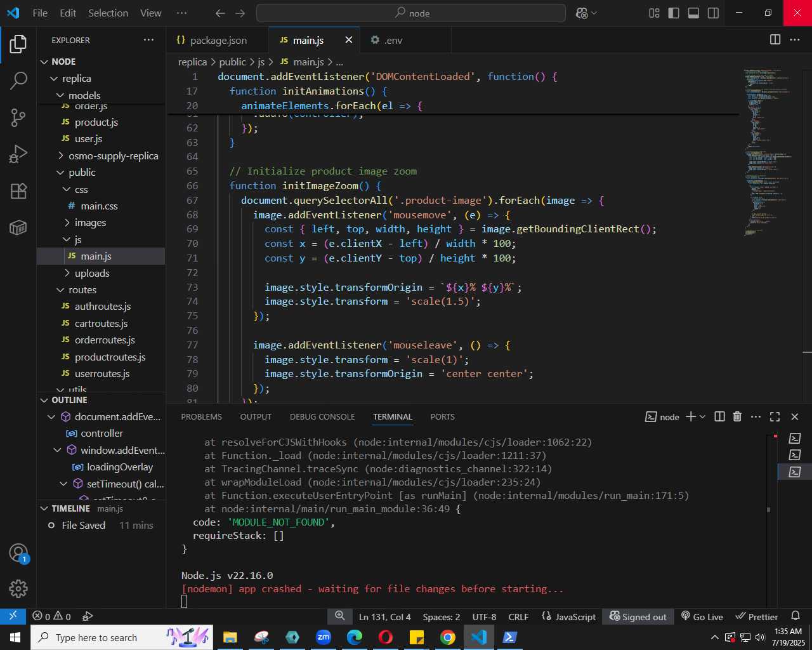Click Go Live in status bar
The height and width of the screenshot is (650, 812).
tap(702, 616)
